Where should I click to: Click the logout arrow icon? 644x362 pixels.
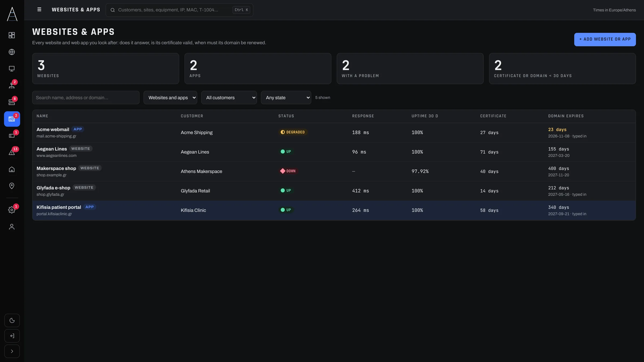pyautogui.click(x=12, y=336)
